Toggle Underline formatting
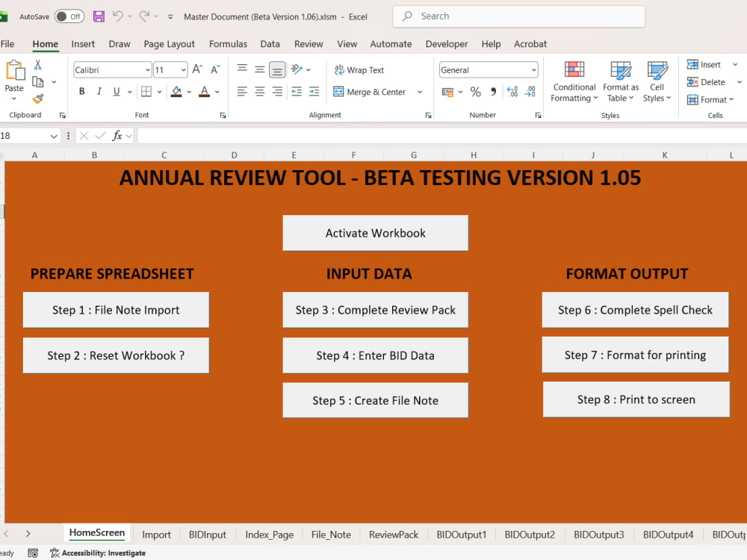The width and height of the screenshot is (747, 560). [x=117, y=91]
